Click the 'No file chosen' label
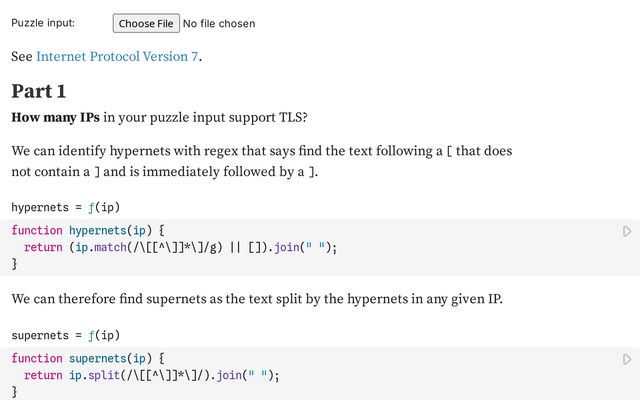Viewport: 640px width, 400px height. click(x=219, y=23)
